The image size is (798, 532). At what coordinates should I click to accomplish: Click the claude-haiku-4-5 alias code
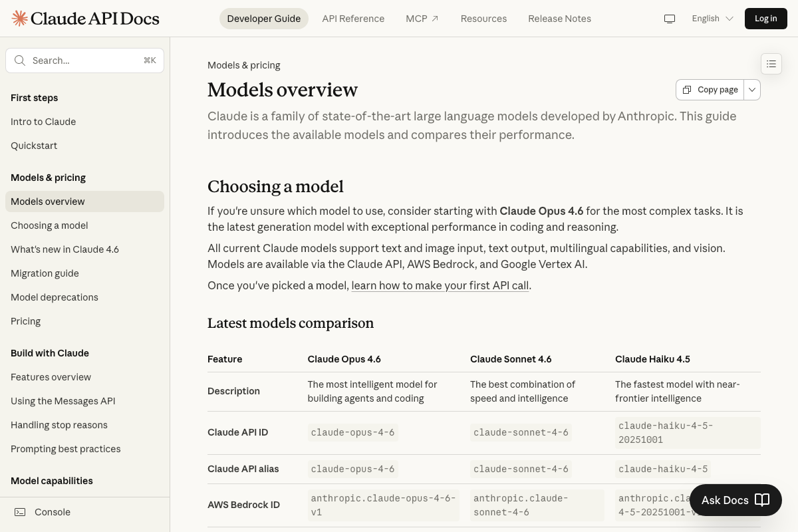click(x=663, y=469)
